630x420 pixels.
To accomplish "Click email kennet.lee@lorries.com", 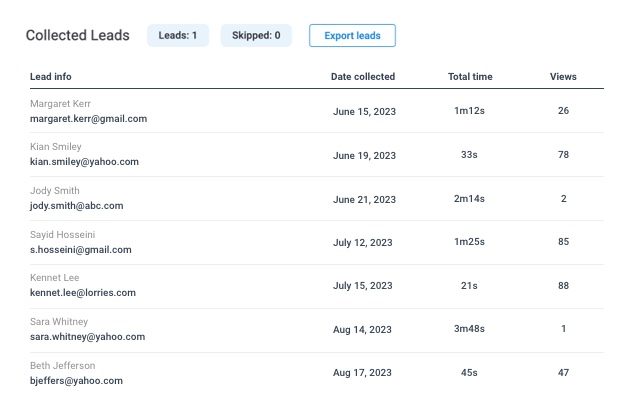I will point(82,293).
